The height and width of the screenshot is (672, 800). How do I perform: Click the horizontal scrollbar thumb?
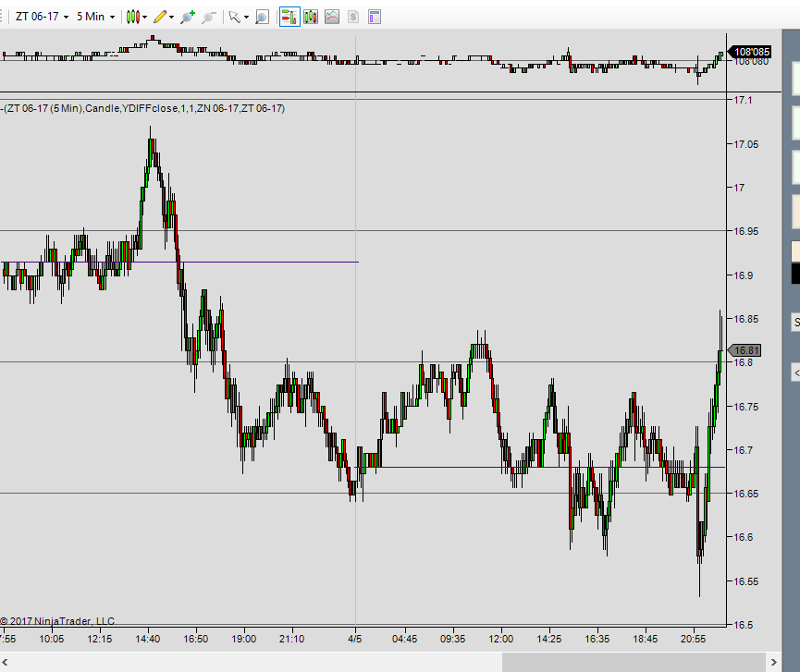point(634,663)
